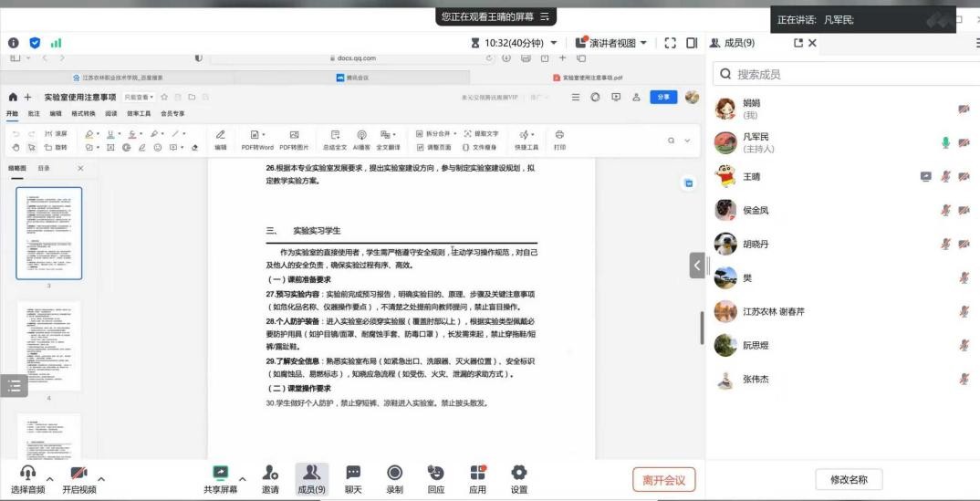
Task: Click the 修改名称 rename button
Action: point(849,479)
